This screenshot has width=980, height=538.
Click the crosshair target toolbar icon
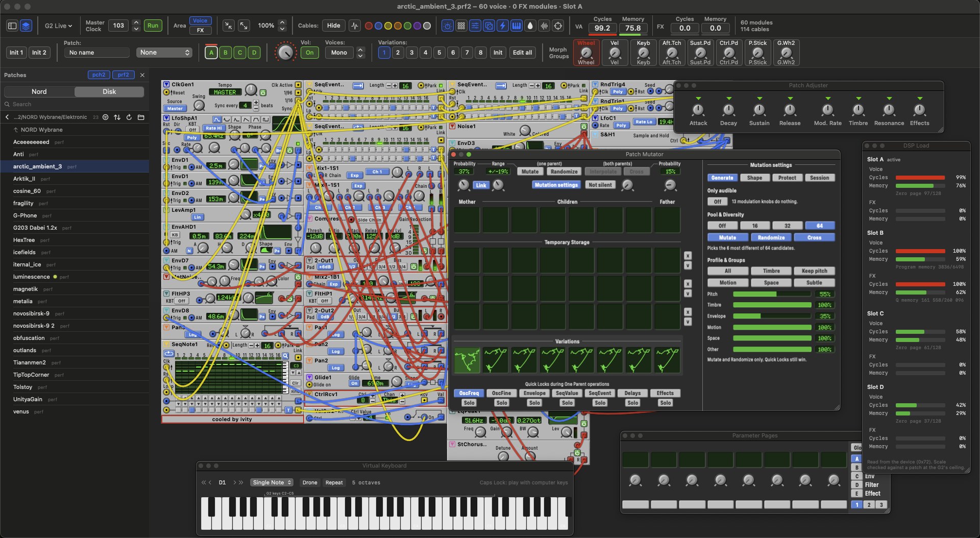(558, 26)
